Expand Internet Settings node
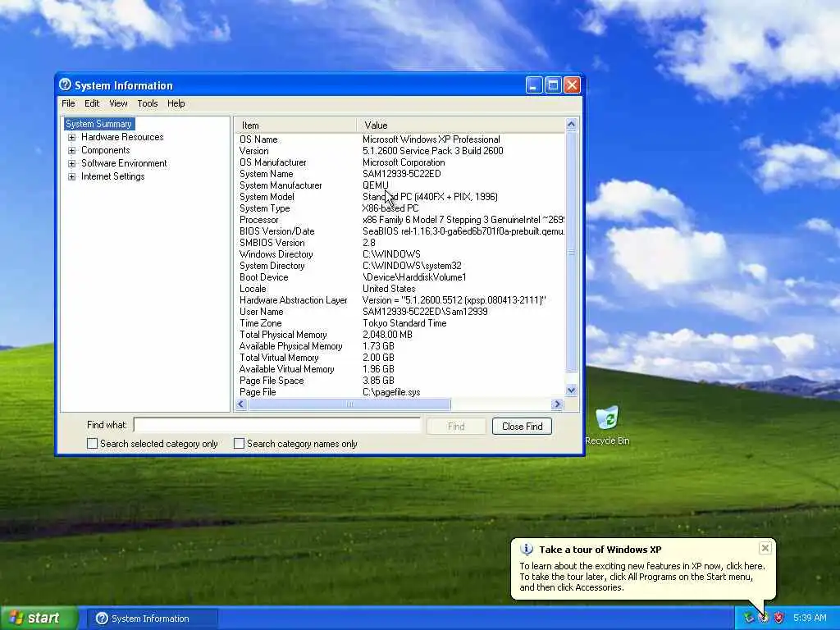The image size is (840, 630). click(72, 177)
